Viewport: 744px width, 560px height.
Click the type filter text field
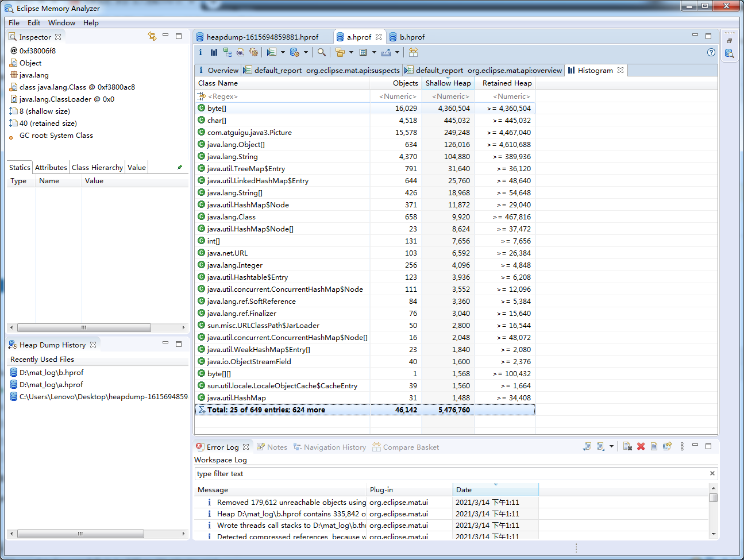(452, 473)
